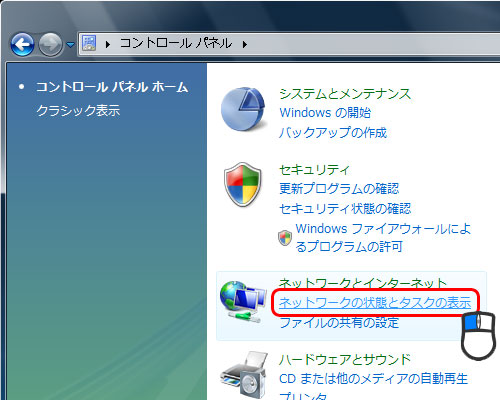Expand the arrow after コントロール パネル breadcrumb
Screen dimensions: 500x400
tap(245, 44)
